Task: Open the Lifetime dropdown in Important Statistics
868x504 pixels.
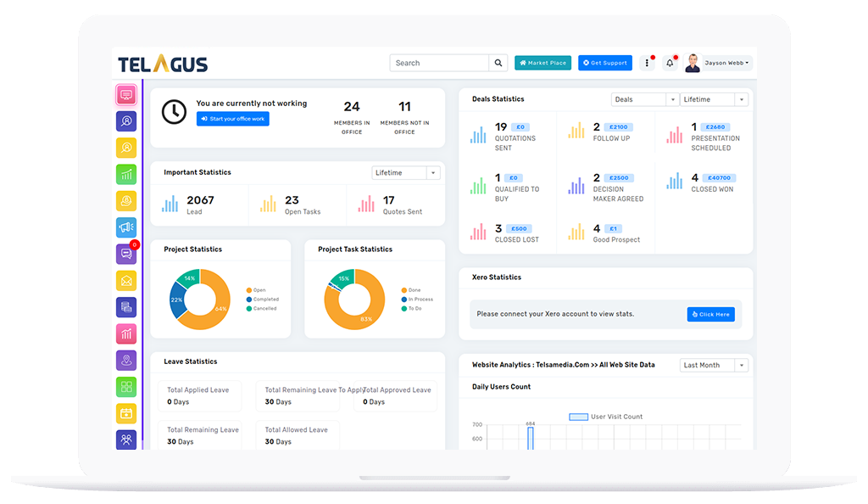Action: [405, 172]
